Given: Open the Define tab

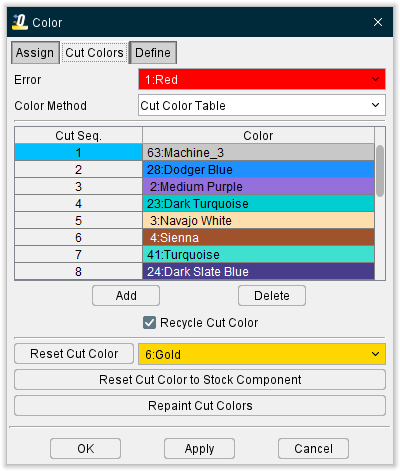Looking at the screenshot, I should coord(153,53).
